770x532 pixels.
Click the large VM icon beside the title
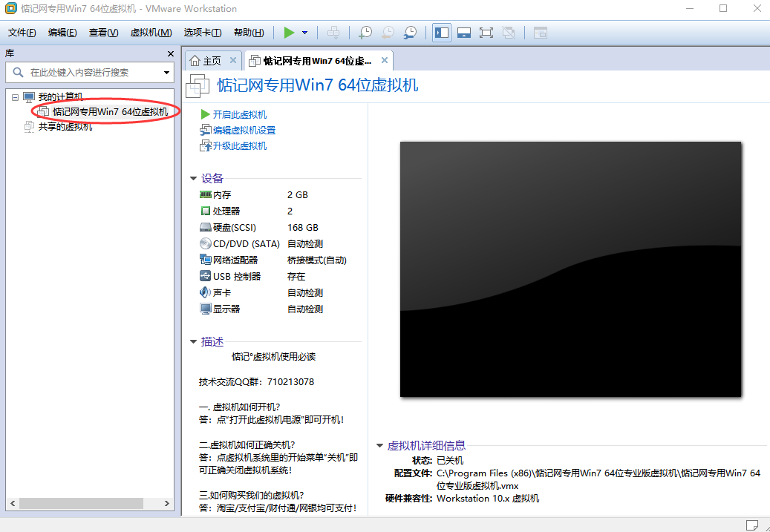point(198,86)
